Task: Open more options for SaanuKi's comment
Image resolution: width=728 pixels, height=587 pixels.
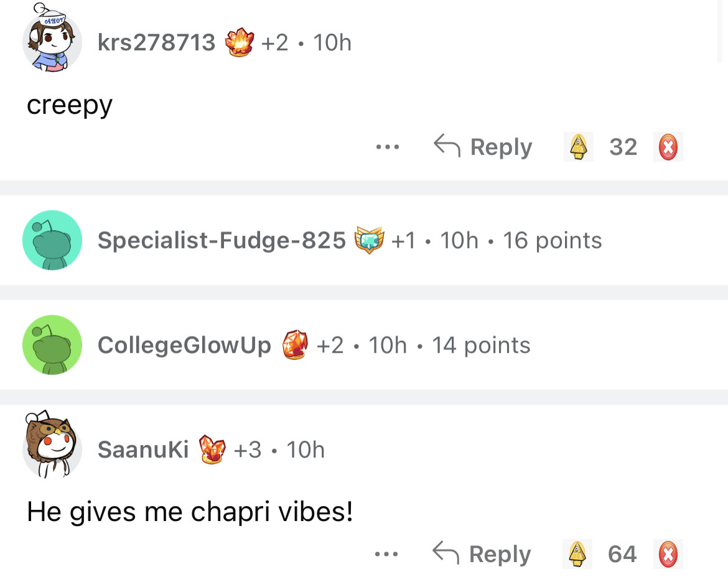Action: coord(387,554)
